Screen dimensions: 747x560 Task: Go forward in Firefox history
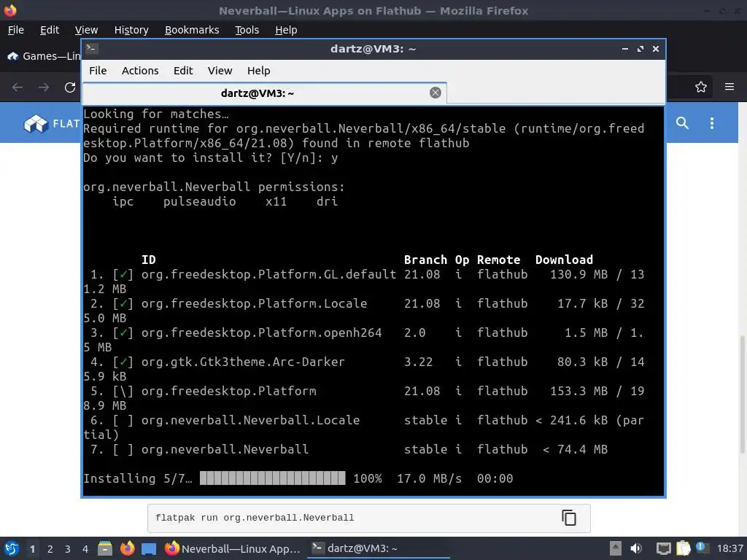tap(44, 87)
